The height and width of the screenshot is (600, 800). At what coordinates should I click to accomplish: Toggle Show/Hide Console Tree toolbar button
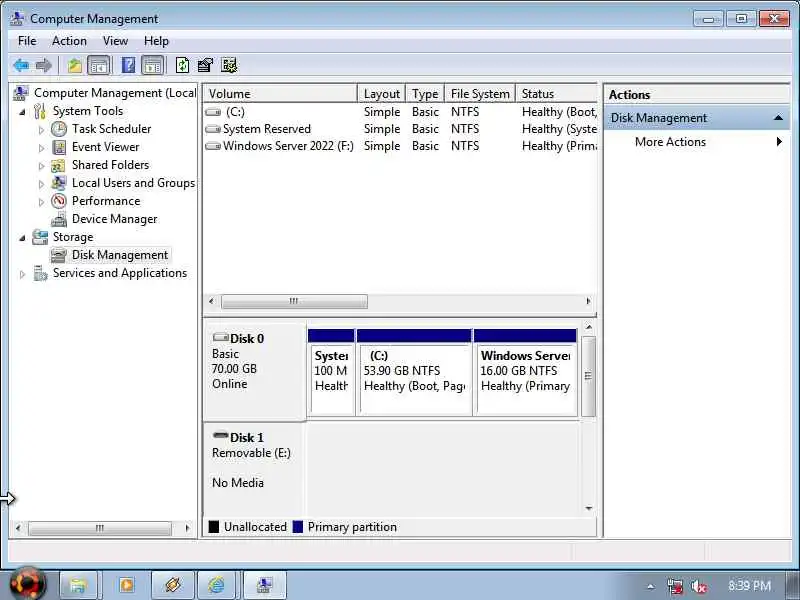click(98, 65)
